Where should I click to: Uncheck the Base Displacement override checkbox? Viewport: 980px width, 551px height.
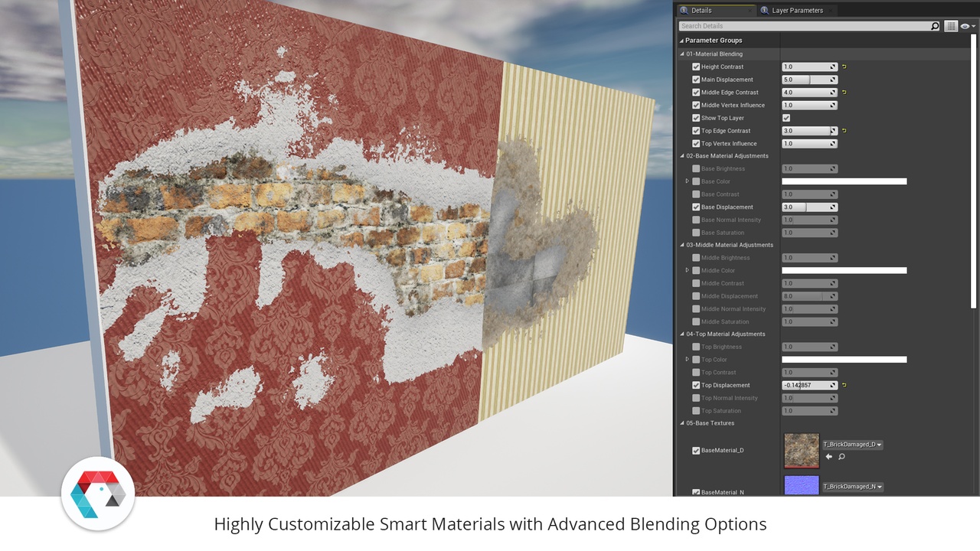point(696,207)
